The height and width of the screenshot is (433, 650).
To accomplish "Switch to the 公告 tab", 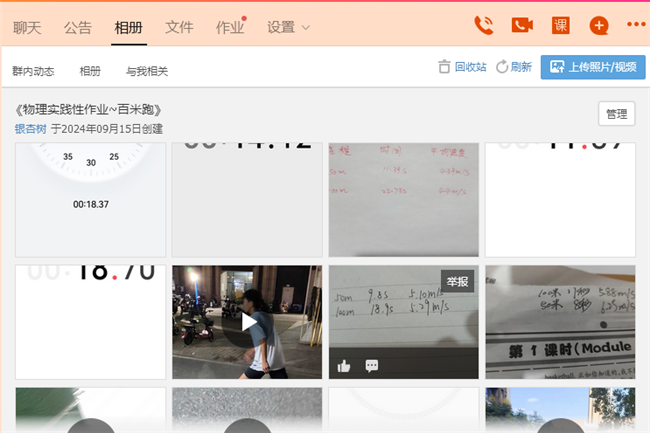I will click(x=78, y=28).
